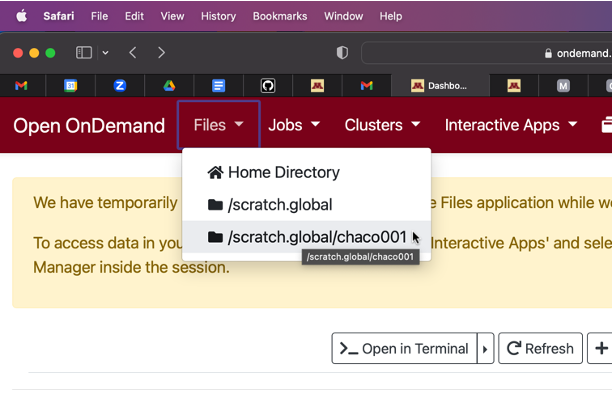Toggle the Safari sidebar
This screenshot has width=612, height=398.
pos(84,53)
